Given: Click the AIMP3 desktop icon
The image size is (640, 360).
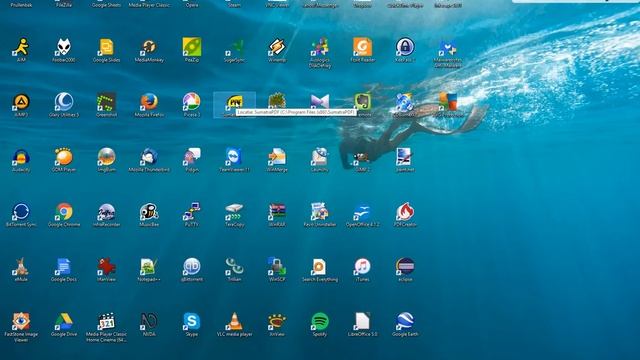Looking at the screenshot, I should coord(21,102).
